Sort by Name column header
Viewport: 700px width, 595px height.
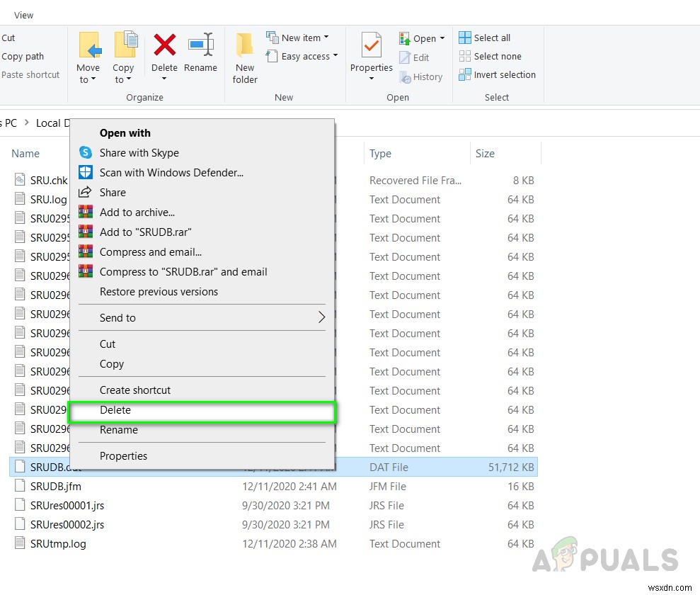tap(25, 154)
